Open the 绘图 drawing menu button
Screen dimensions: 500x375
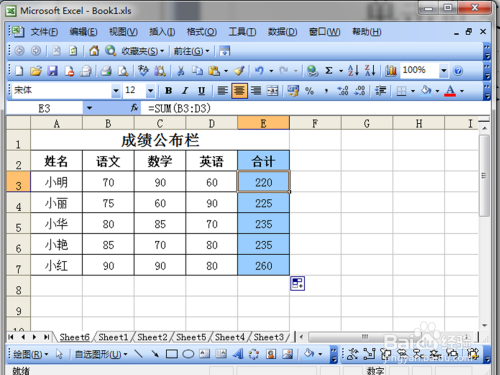(x=30, y=354)
